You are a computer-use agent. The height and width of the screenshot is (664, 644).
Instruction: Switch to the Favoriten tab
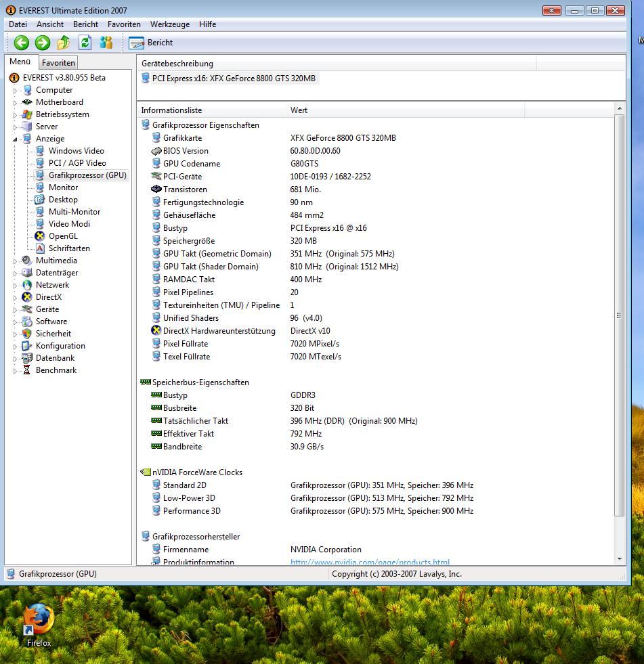pos(58,63)
